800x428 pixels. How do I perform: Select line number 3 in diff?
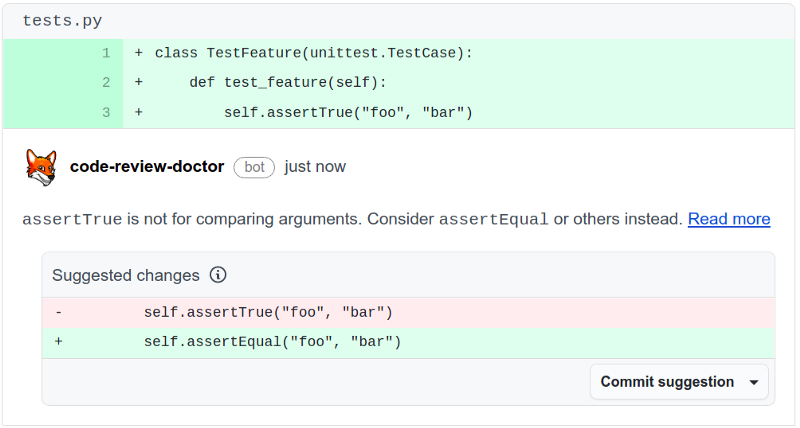106,113
